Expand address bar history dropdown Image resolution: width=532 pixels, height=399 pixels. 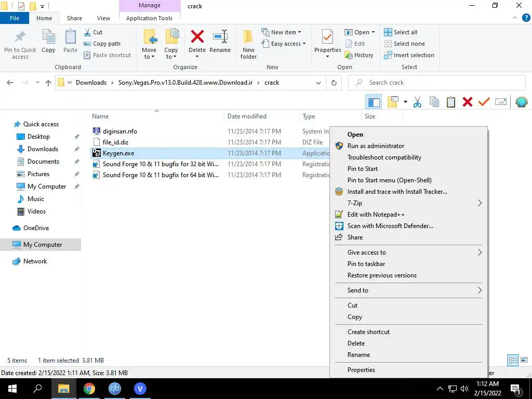318,83
